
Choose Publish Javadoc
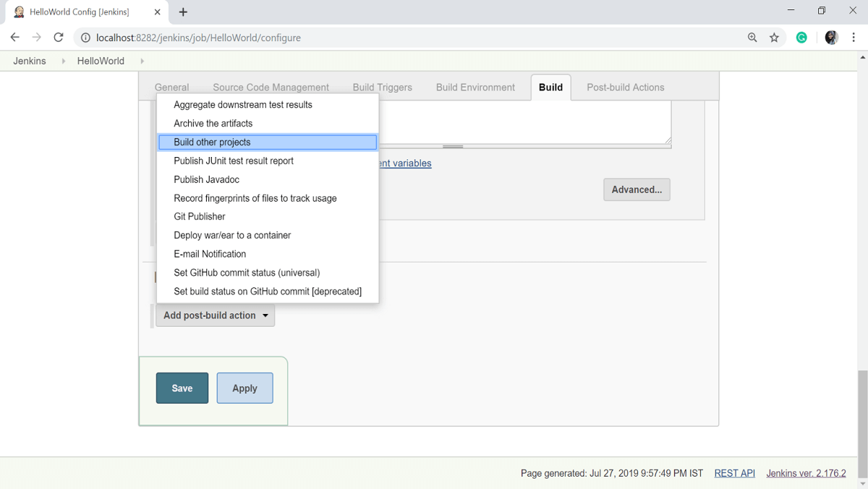(268, 179)
